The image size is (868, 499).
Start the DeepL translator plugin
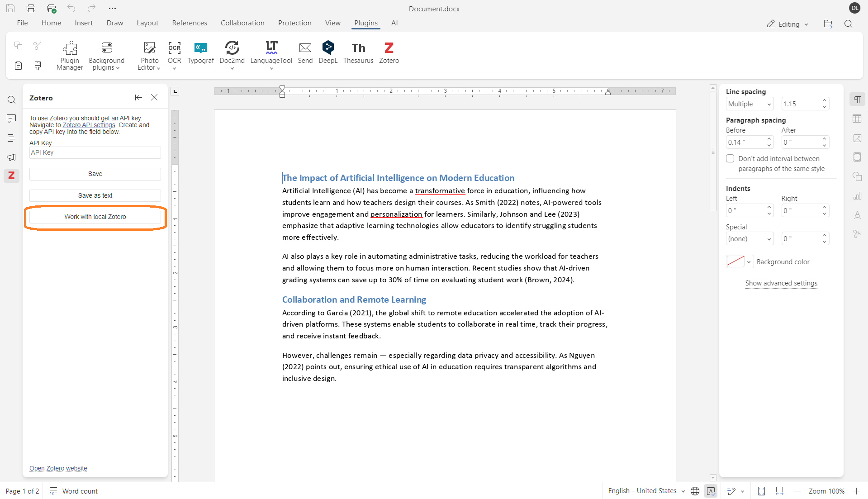327,53
